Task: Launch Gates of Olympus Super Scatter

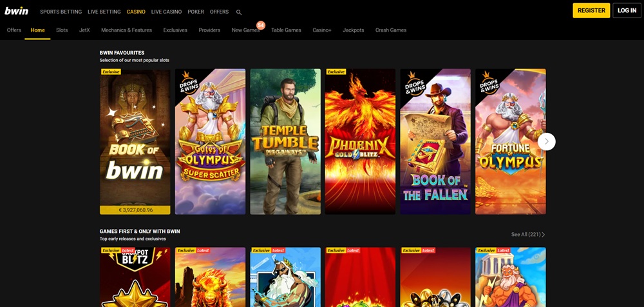Action: point(211,141)
